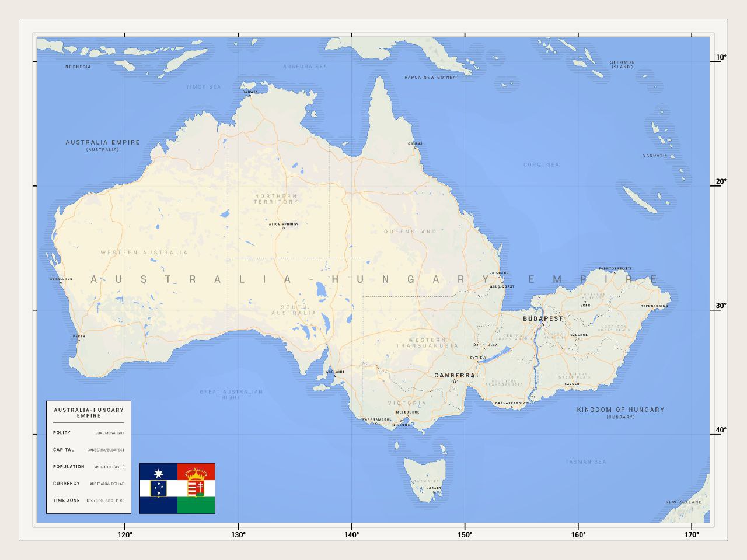Click the Kingdom of Hungary label
The width and height of the screenshot is (747, 560).
(x=620, y=409)
